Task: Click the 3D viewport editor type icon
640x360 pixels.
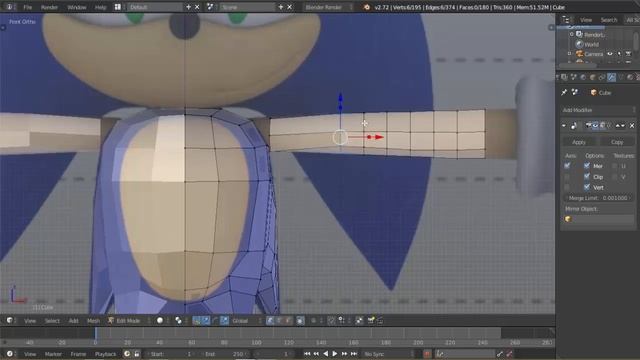Action: click(x=10, y=320)
